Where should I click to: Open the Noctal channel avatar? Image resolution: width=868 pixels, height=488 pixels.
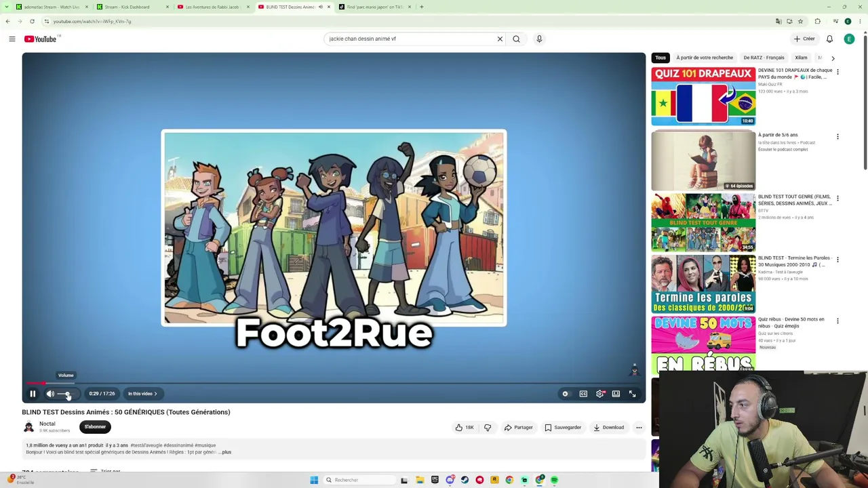coord(28,427)
